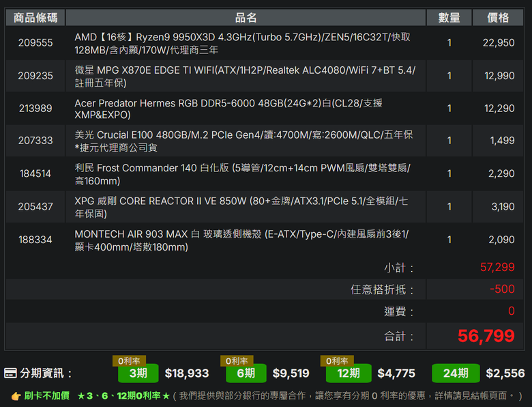Image resolution: width=532 pixels, height=407 pixels.
Task: Select the 6期 installment badge
Action: click(x=246, y=374)
